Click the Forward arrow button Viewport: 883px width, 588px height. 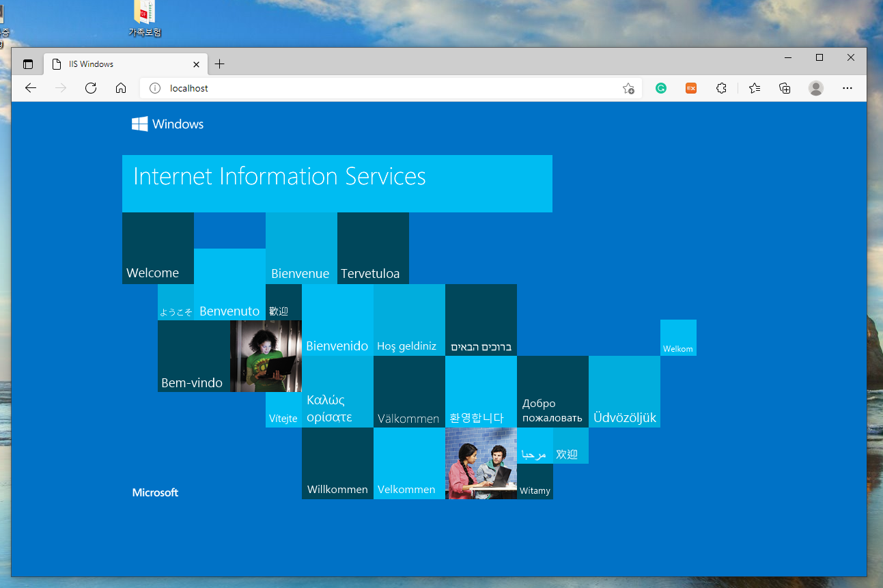61,88
